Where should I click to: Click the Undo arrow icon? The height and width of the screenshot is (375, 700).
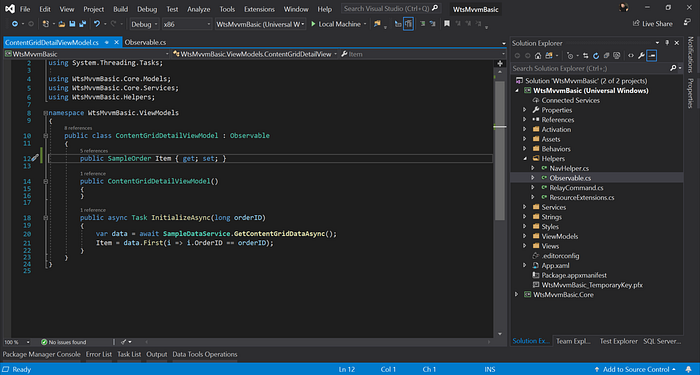[x=96, y=24]
